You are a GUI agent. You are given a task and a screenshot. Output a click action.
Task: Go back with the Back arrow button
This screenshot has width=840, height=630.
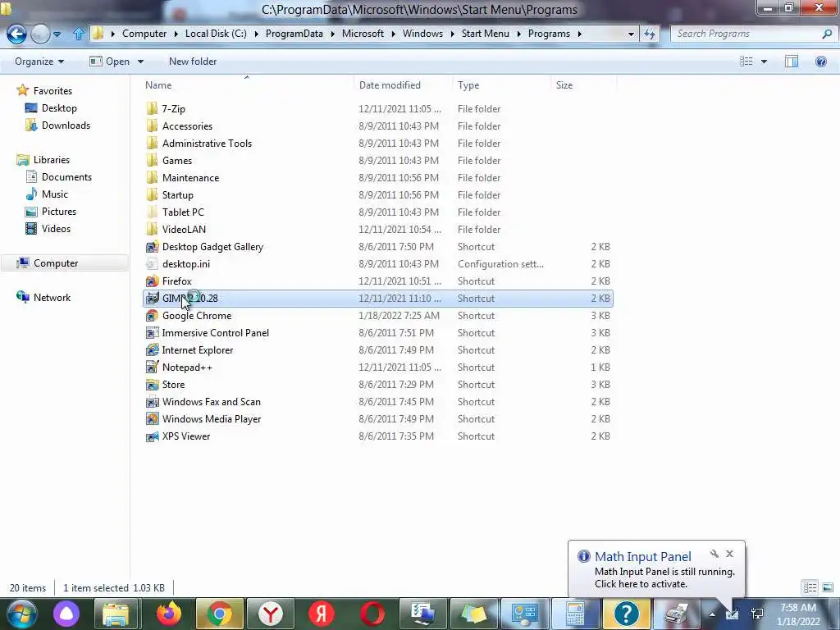click(x=16, y=34)
